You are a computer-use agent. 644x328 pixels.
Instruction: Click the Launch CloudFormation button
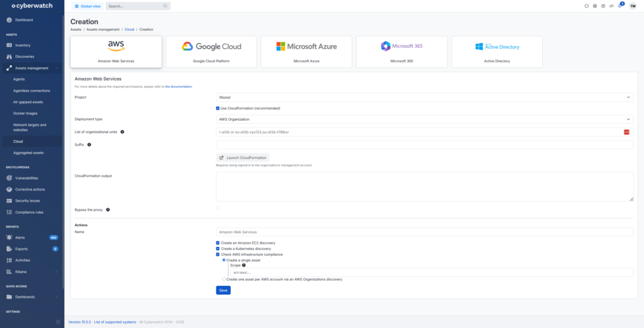click(243, 157)
